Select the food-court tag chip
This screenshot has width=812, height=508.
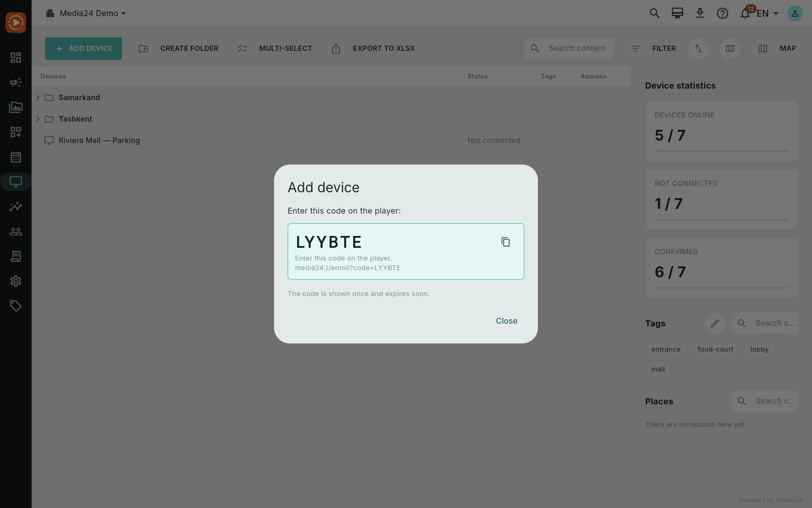coord(715,349)
